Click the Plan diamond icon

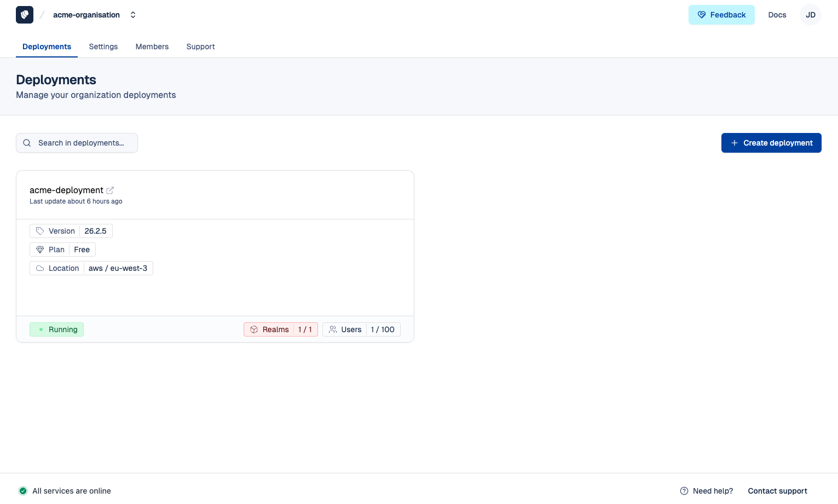[40, 250]
